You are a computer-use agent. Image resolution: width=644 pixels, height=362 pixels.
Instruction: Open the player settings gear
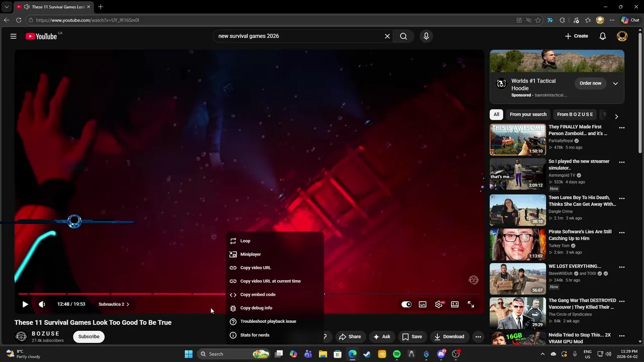pos(439,304)
